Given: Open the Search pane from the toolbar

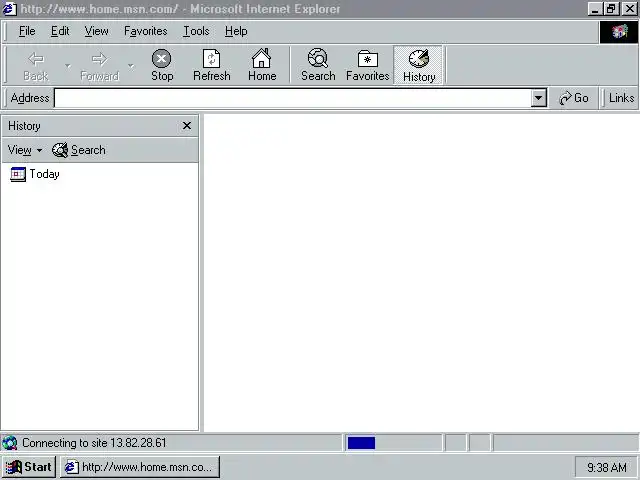Looking at the screenshot, I should (x=318, y=65).
